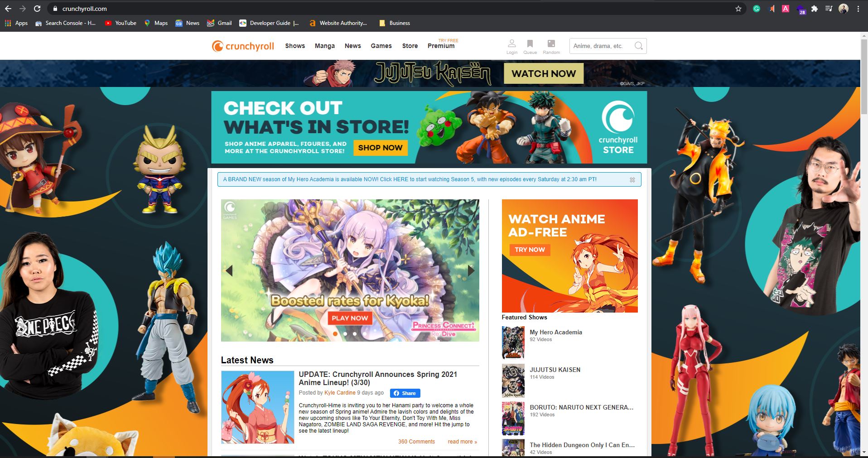
Task: Click the browser back arrow
Action: point(8,9)
